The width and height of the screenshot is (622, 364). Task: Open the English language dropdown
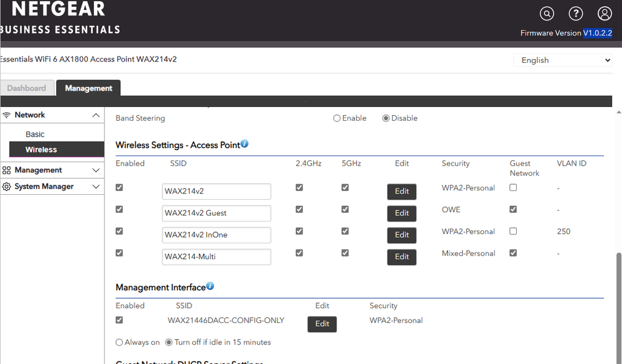tap(563, 60)
